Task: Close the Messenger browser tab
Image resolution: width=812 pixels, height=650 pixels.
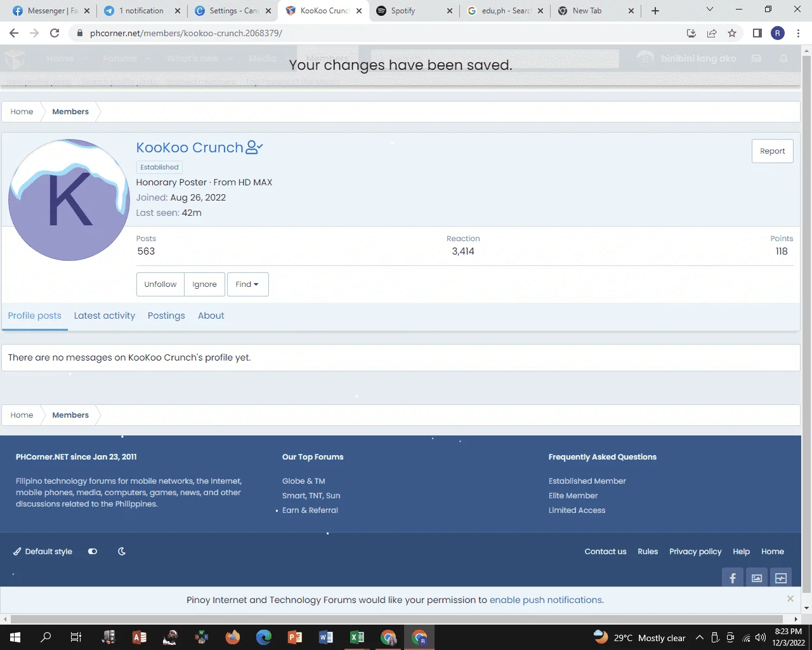Action: (x=87, y=11)
